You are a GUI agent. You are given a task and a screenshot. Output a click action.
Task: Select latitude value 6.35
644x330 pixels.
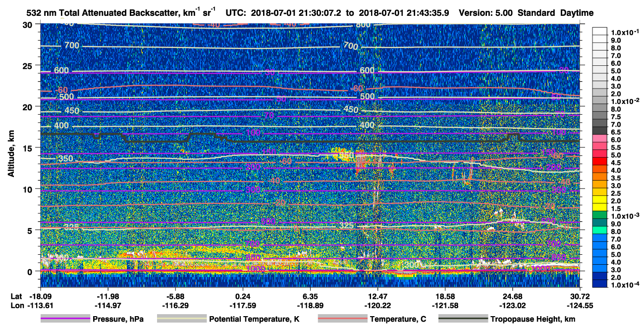pos(310,295)
